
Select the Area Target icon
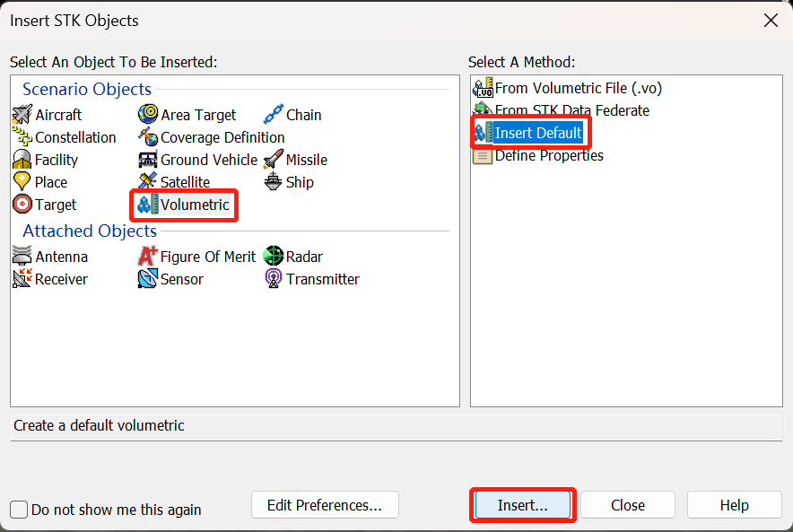tap(148, 115)
